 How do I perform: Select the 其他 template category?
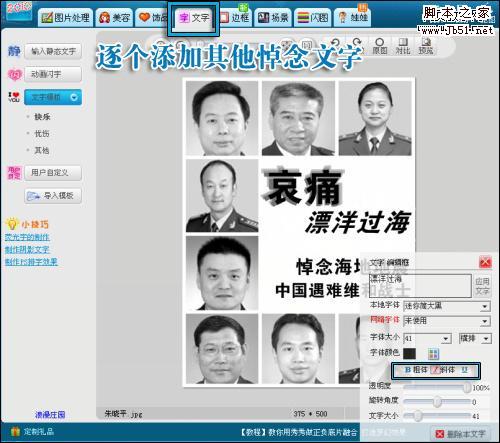pos(42,150)
